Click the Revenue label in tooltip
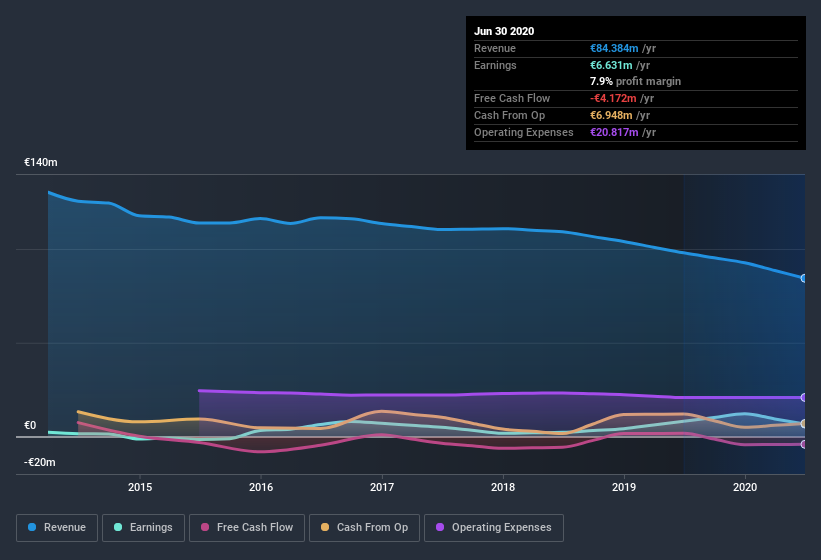 (x=495, y=48)
